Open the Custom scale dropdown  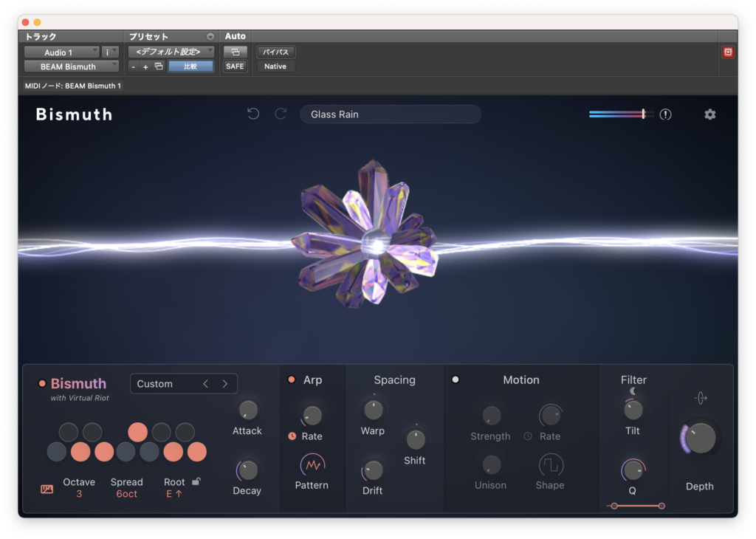184,384
